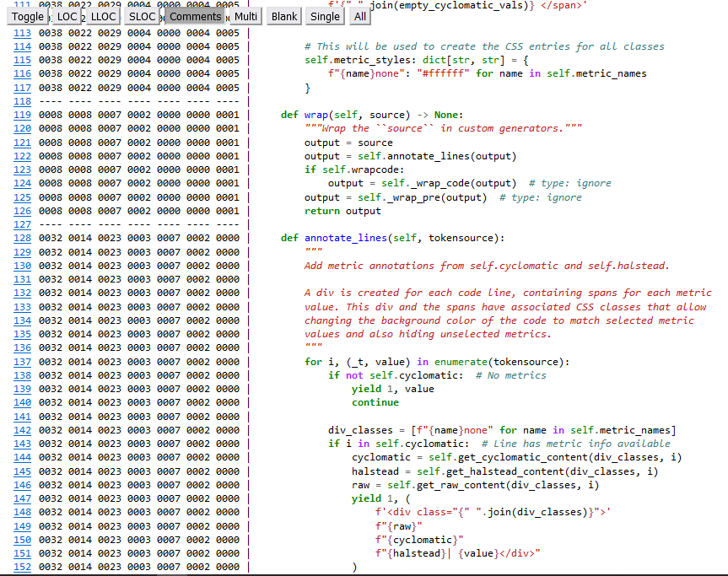This screenshot has width=728, height=576.
Task: Click 'get_cyclomatic_content' in the code
Action: pos(523,457)
